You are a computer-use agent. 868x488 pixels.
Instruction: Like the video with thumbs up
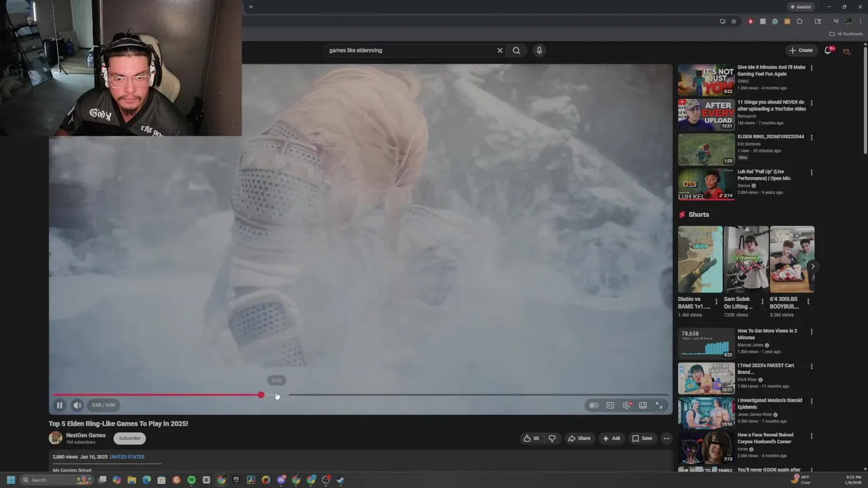coord(531,439)
